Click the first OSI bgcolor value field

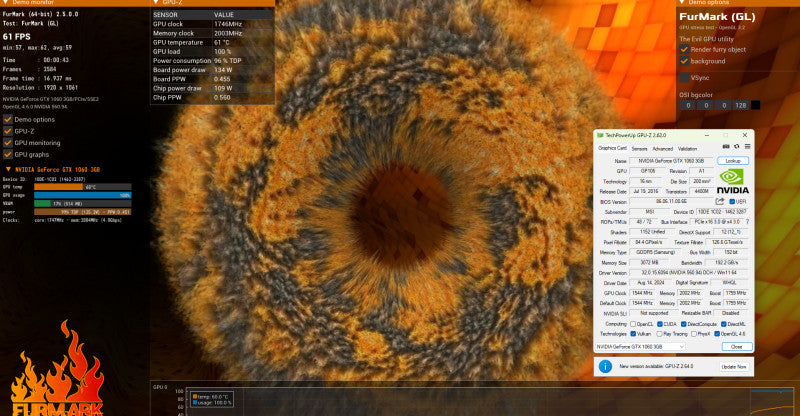pos(688,105)
